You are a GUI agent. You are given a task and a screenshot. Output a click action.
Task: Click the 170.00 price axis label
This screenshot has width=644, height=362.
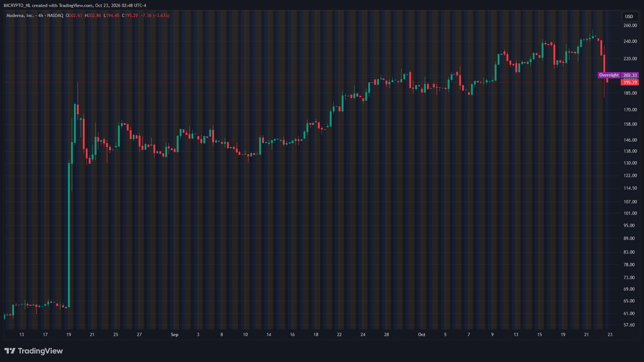630,110
